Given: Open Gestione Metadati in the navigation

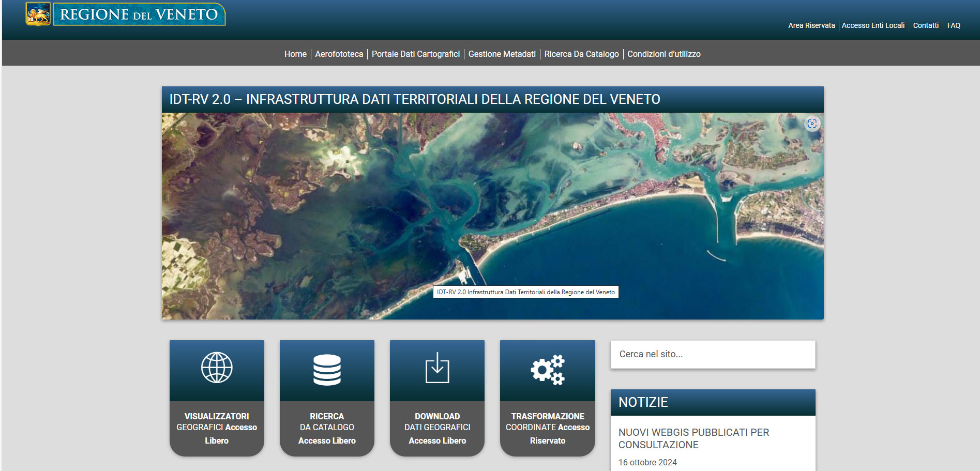Looking at the screenshot, I should pyautogui.click(x=502, y=54).
